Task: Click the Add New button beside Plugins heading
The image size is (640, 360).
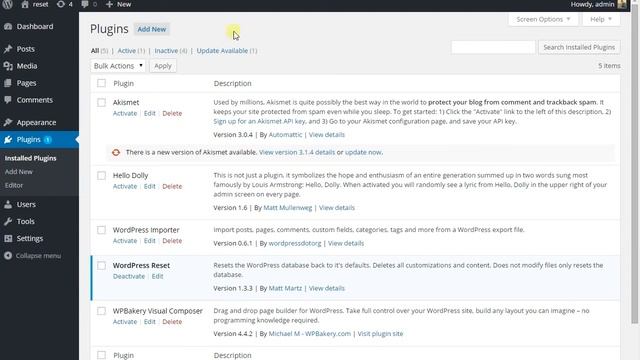Action: (x=152, y=29)
